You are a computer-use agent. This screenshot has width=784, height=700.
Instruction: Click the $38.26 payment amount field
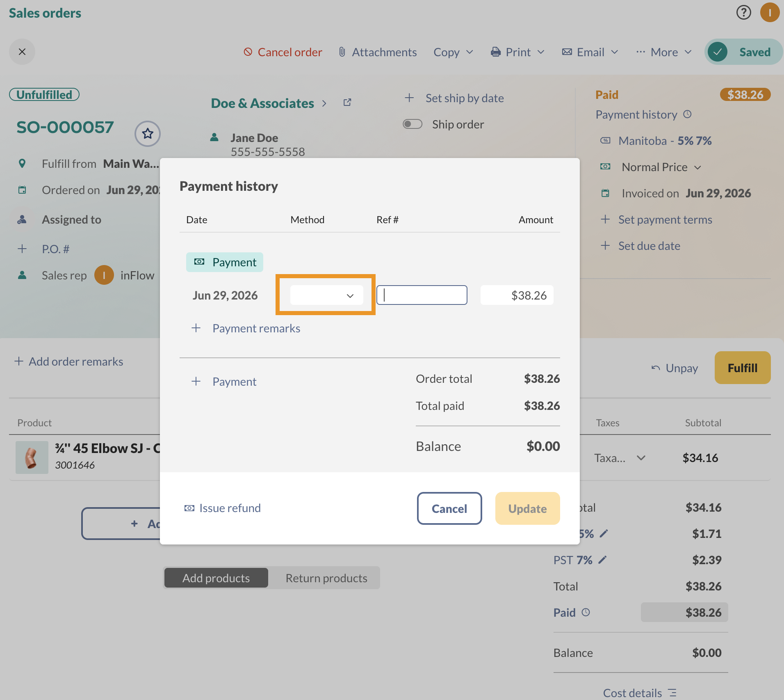coord(517,295)
